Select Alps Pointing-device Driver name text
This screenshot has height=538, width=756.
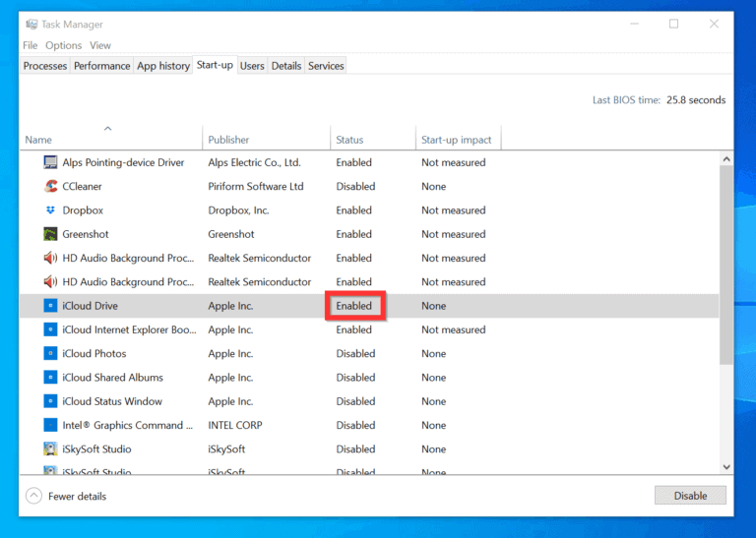click(123, 162)
